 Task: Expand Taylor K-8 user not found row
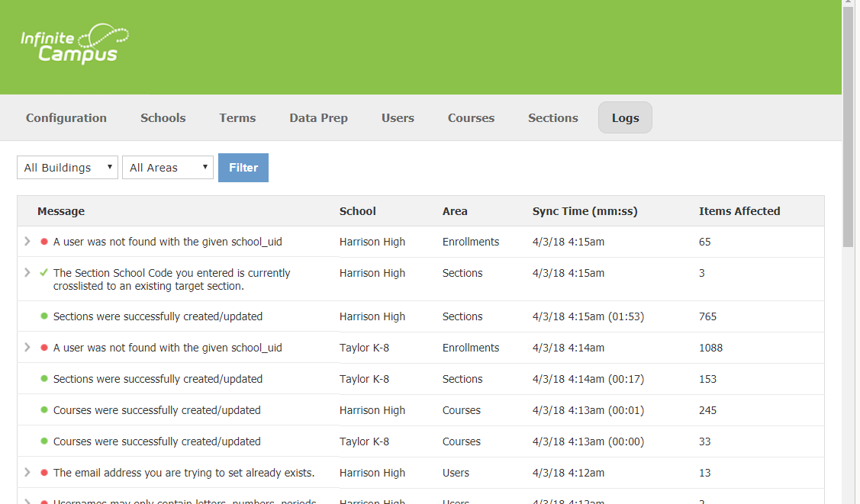pyautogui.click(x=27, y=347)
